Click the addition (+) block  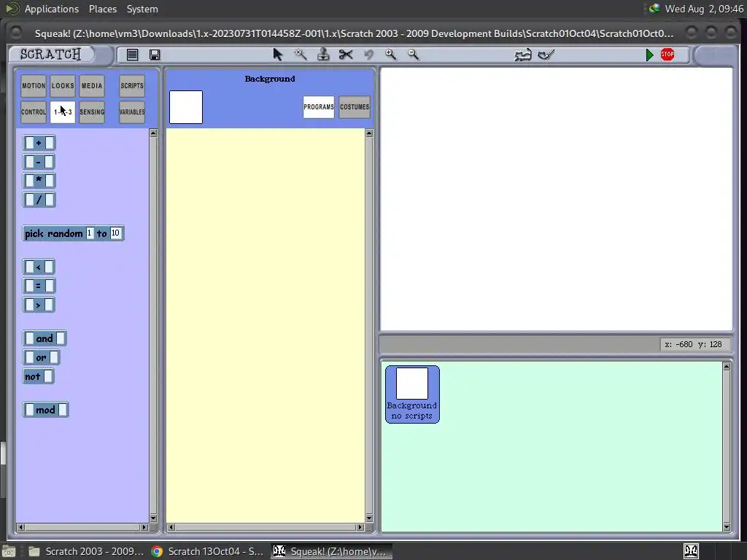[x=39, y=143]
